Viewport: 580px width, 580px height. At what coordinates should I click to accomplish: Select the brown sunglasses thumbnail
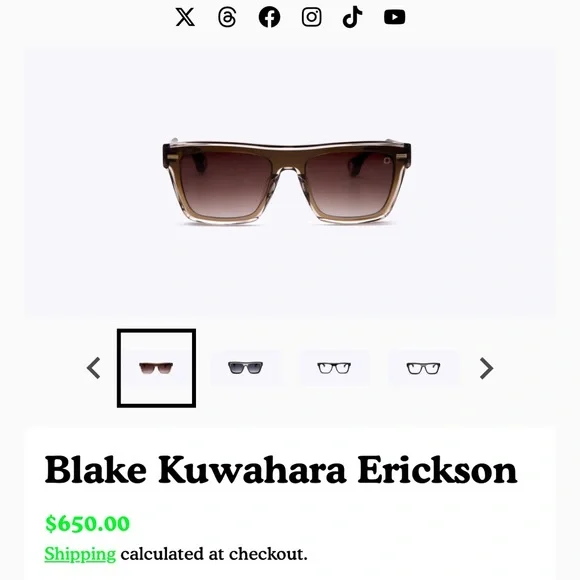156,368
